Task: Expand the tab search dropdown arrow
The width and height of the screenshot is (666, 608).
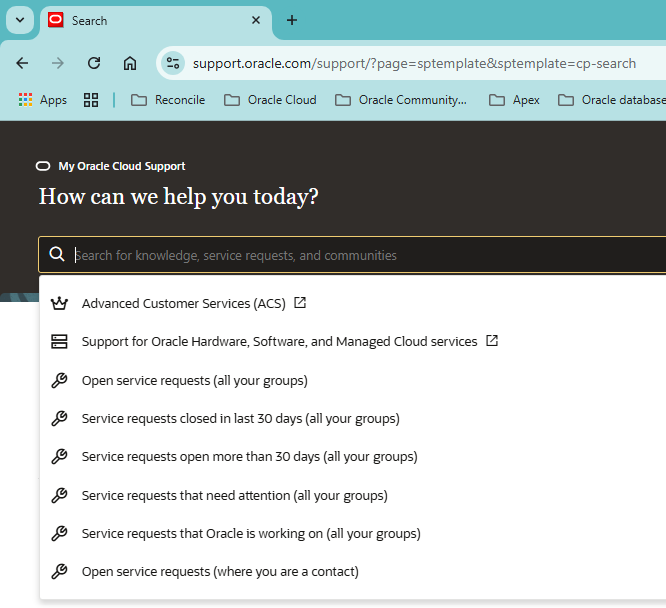Action: coord(19,20)
